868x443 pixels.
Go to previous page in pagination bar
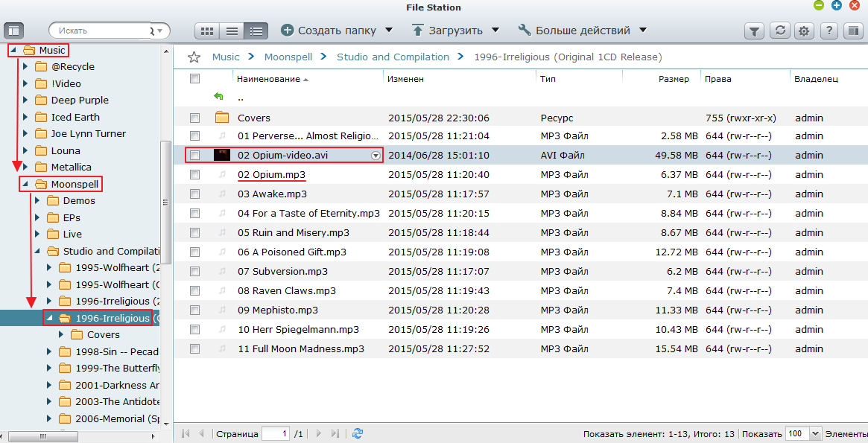[x=201, y=433]
